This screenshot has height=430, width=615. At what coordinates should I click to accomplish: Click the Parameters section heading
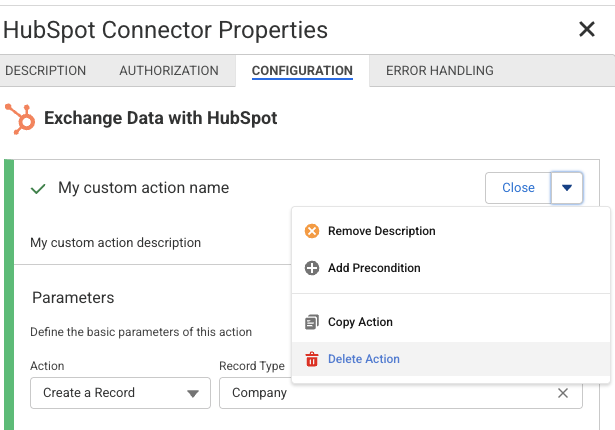pos(73,297)
